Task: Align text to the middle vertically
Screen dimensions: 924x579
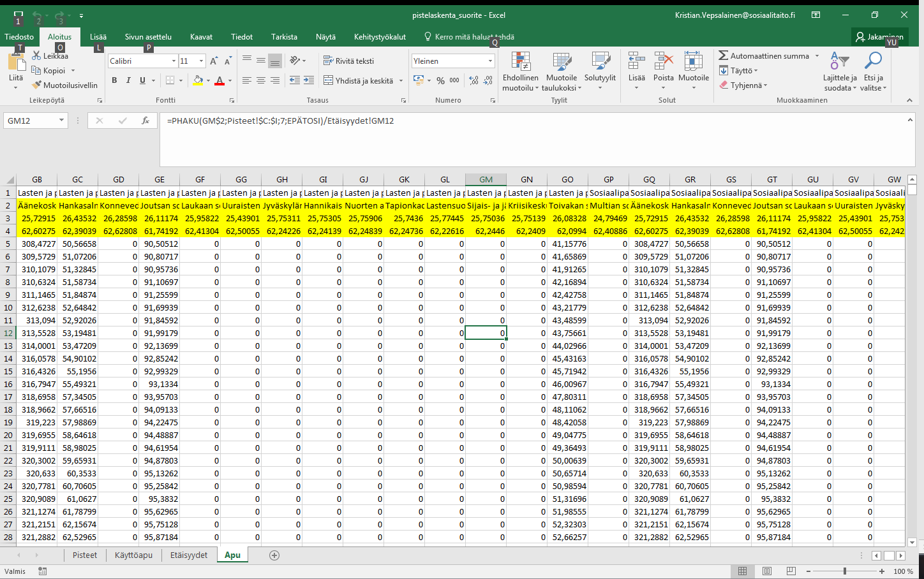Action: pos(261,61)
